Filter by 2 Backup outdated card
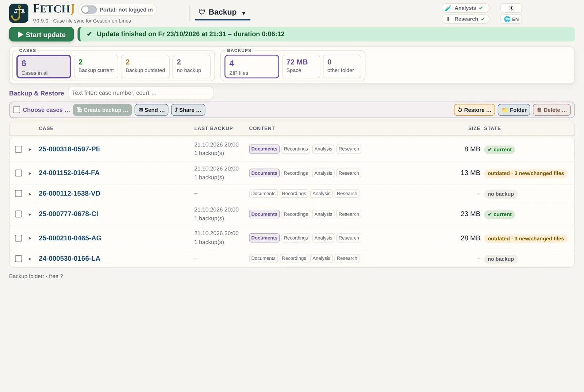The width and height of the screenshot is (584, 392). point(145,66)
